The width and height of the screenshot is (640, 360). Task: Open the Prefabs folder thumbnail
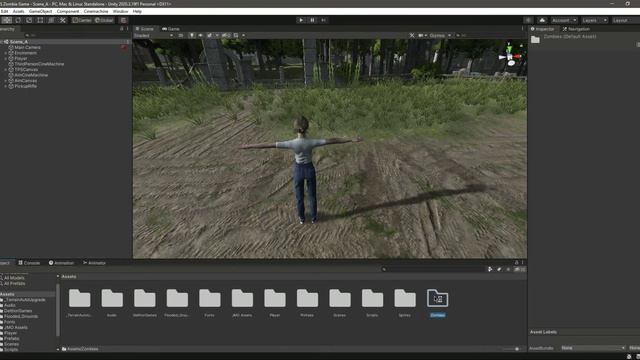307,298
